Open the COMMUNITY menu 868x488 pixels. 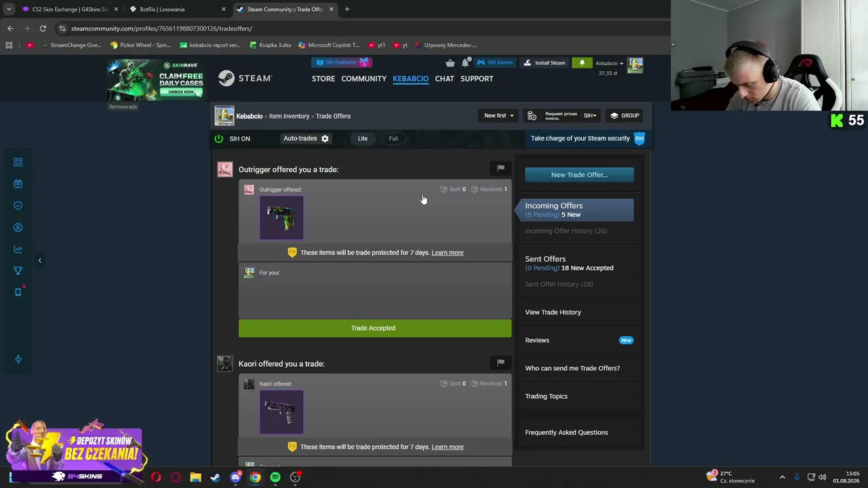(x=364, y=79)
